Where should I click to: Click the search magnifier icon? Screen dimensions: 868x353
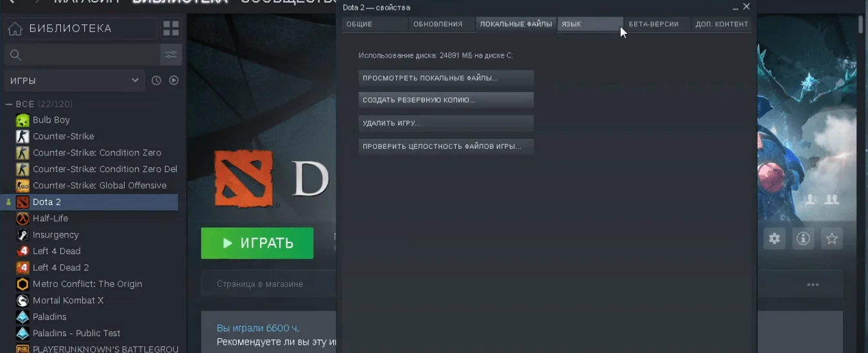tap(16, 55)
